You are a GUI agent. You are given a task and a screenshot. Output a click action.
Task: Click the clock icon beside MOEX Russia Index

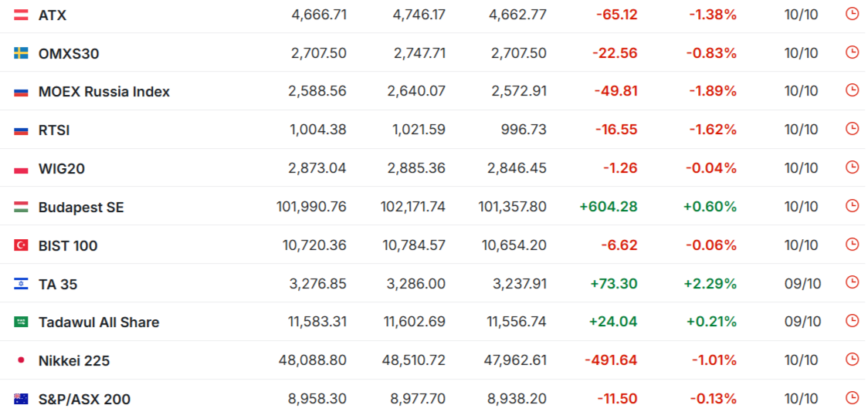(x=852, y=89)
